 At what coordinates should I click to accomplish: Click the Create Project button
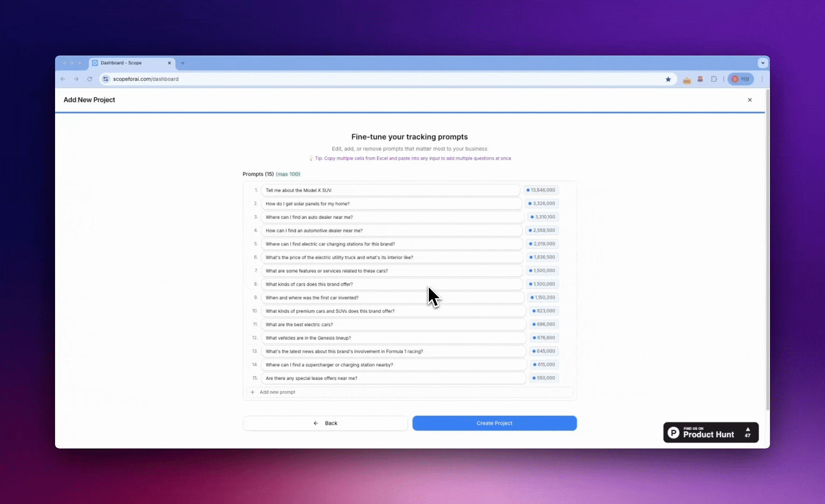point(494,423)
